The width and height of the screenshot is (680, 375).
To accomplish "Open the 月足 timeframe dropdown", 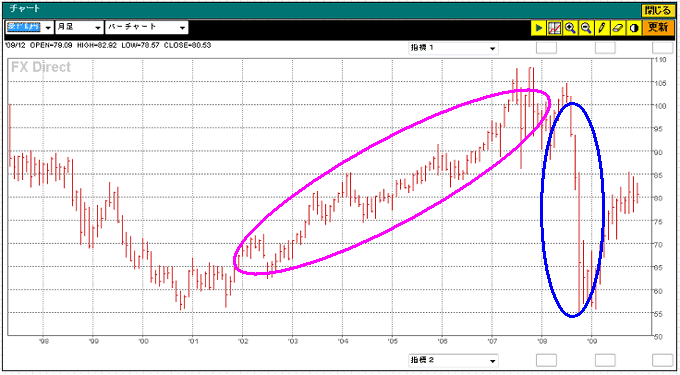I will point(79,27).
